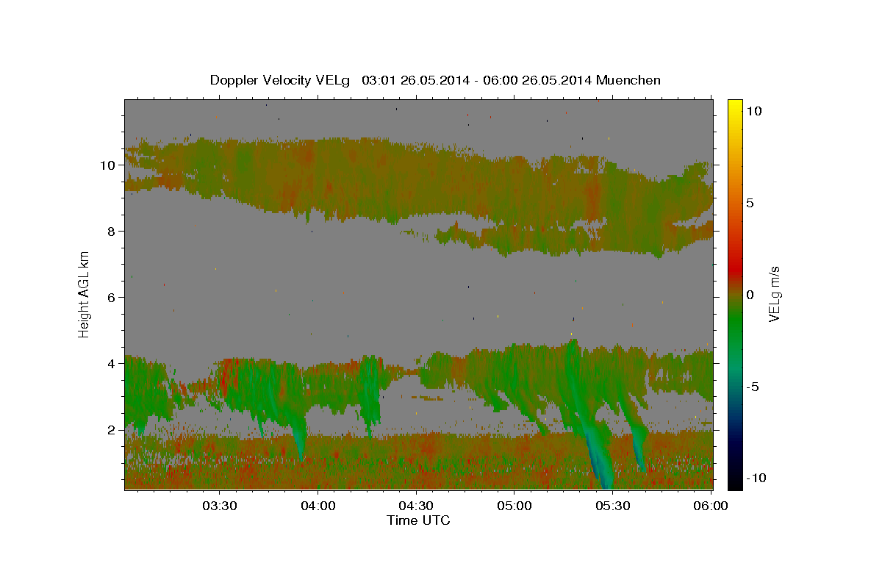Click the height tick label 10 on left axis

pyautogui.click(x=108, y=165)
